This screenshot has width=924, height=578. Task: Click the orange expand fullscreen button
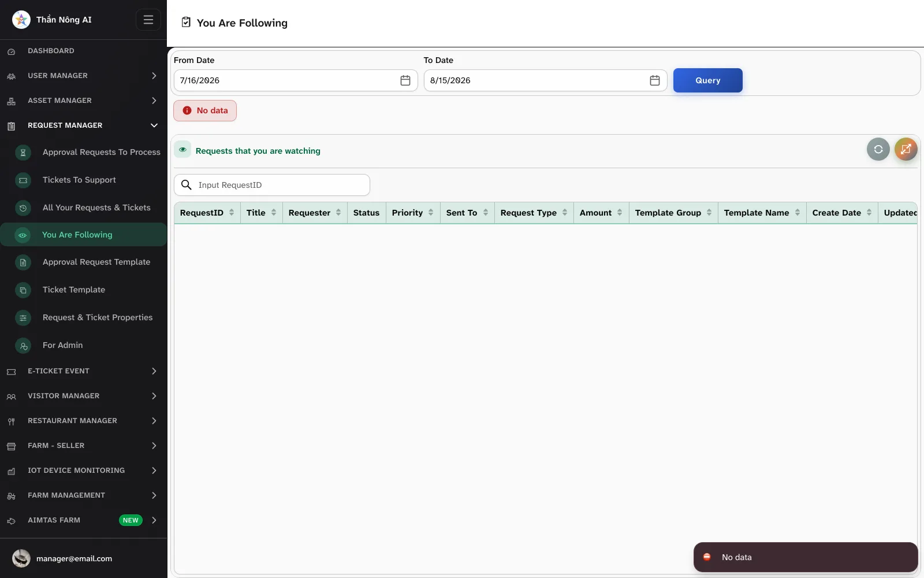pos(906,149)
